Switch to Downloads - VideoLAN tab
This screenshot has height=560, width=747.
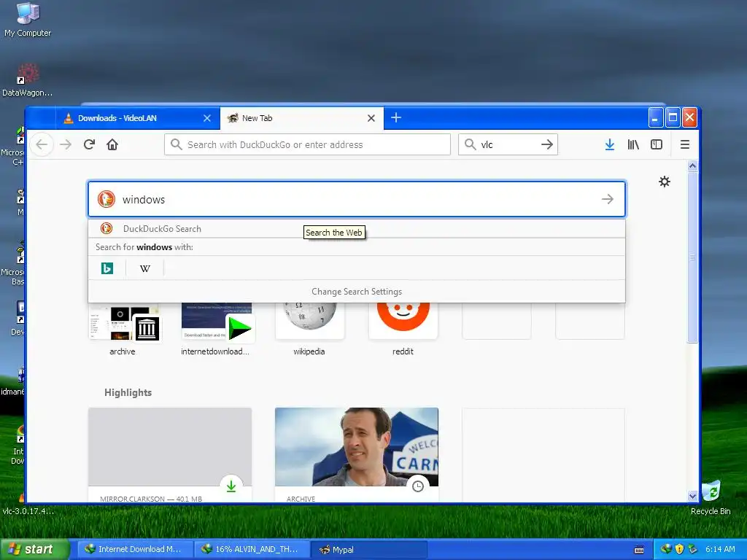click(x=138, y=118)
